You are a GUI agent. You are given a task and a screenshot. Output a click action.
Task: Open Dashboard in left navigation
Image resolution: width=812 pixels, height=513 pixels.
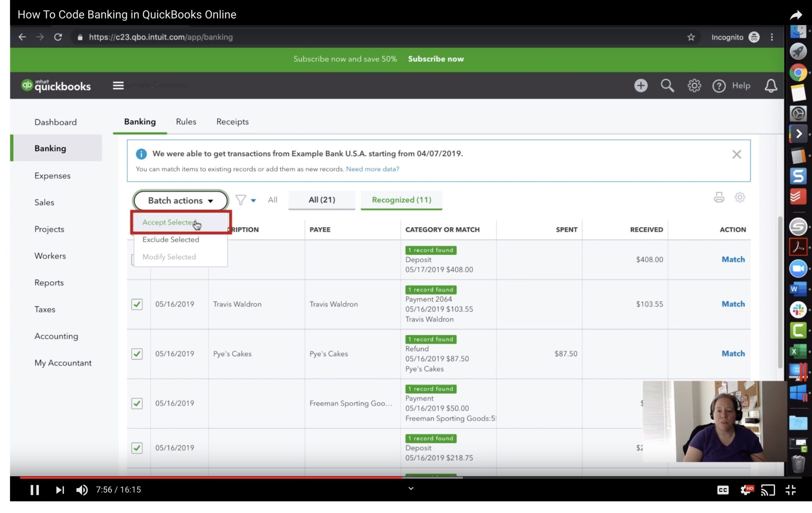pos(56,122)
